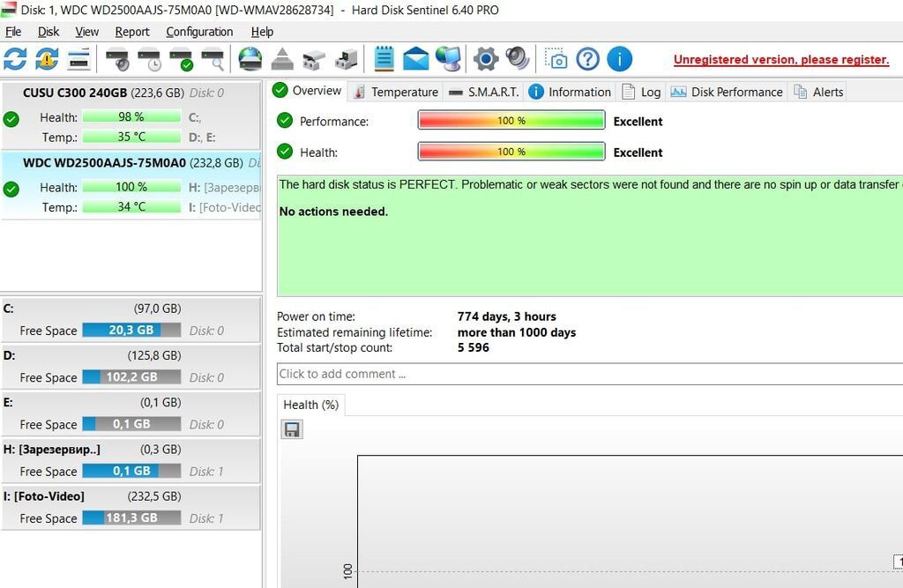Click the C: free space 20,3 GB bar
This screenshot has width=903, height=588.
[131, 330]
